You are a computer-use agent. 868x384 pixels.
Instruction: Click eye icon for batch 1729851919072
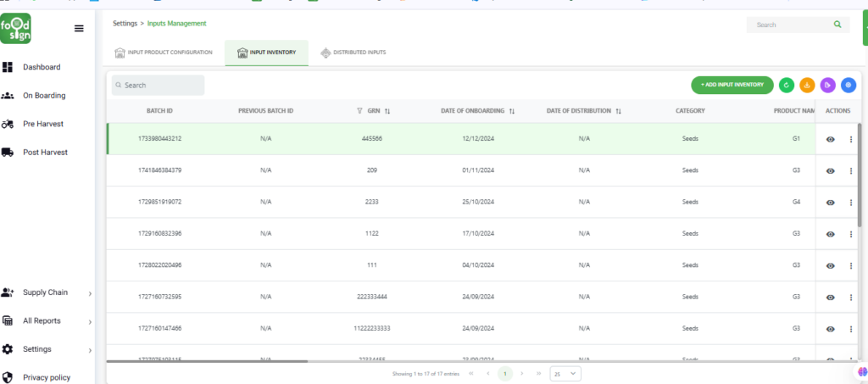pyautogui.click(x=830, y=203)
